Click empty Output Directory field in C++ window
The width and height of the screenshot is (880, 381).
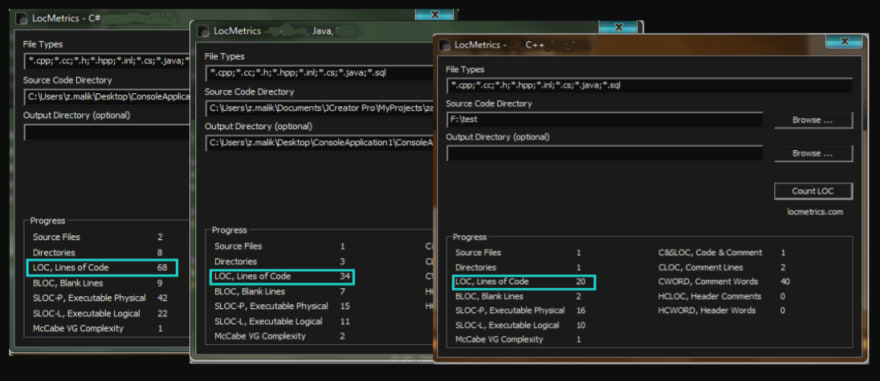(604, 153)
